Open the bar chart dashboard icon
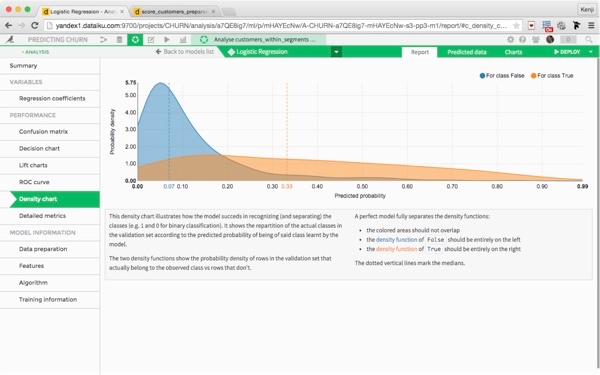Image resolution: width=600 pixels, height=375 pixels. 183,39
